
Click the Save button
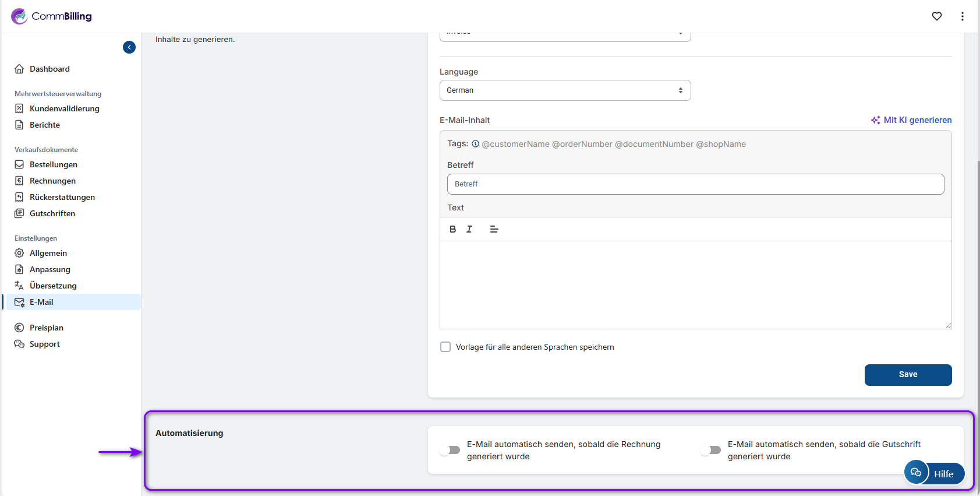click(x=908, y=375)
